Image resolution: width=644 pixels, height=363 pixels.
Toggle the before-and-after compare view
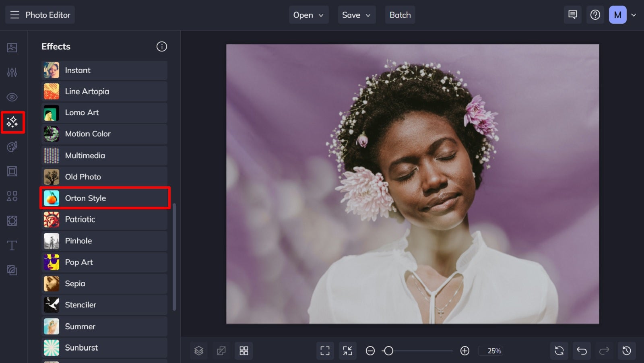(221, 351)
